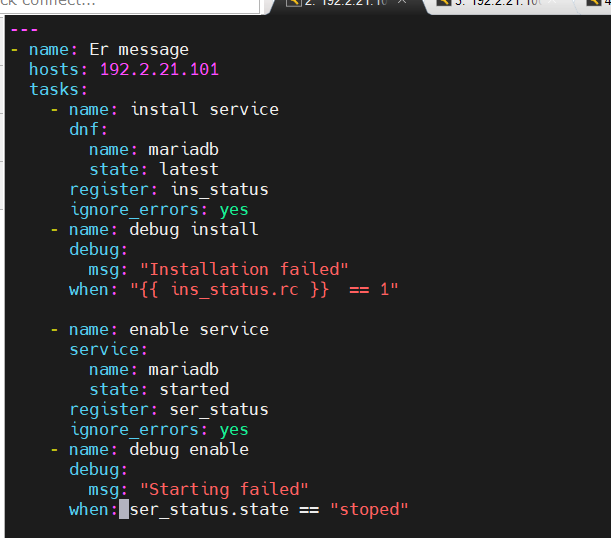The height and width of the screenshot is (538, 611).
Task: Click the 'started' state value
Action: tap(194, 389)
